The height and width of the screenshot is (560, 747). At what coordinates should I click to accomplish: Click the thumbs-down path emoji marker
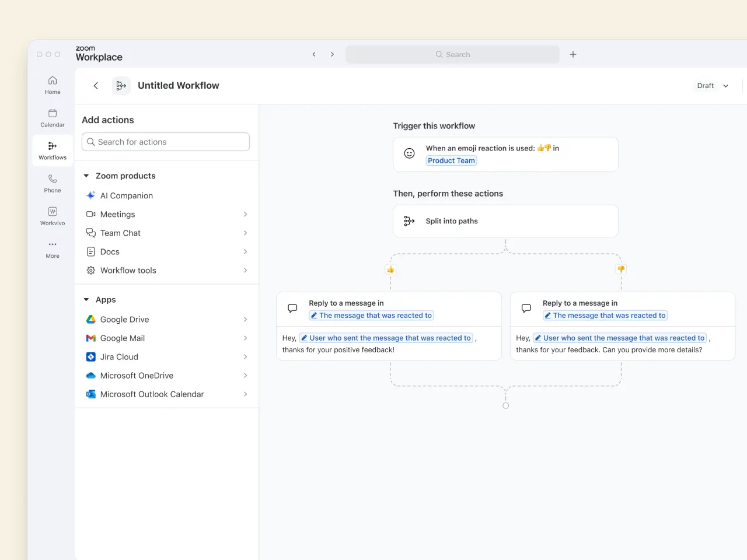tap(621, 269)
